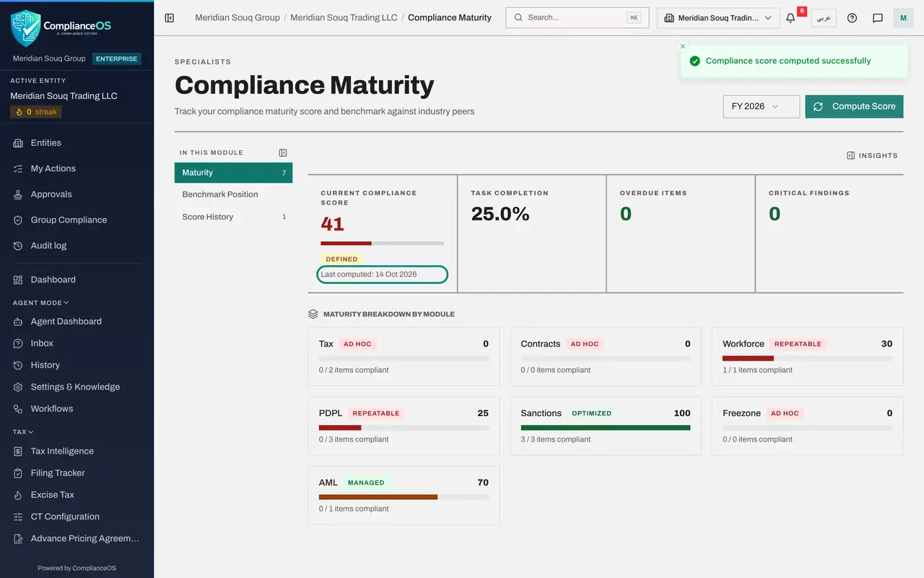Click the Agent Dashboard robot icon

point(18,322)
